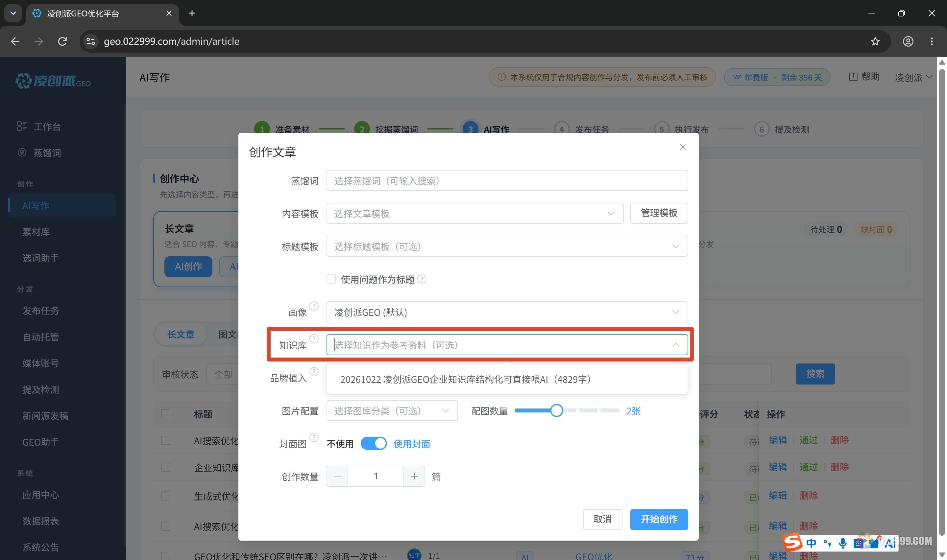Open the 标题模板 dropdown
Viewport: 947px width, 560px height.
pos(507,246)
